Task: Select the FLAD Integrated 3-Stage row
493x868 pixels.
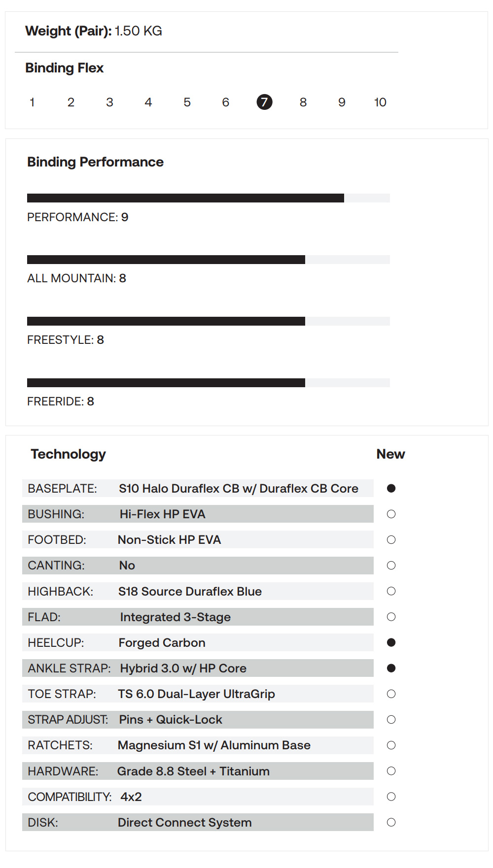Action: pyautogui.click(x=198, y=617)
